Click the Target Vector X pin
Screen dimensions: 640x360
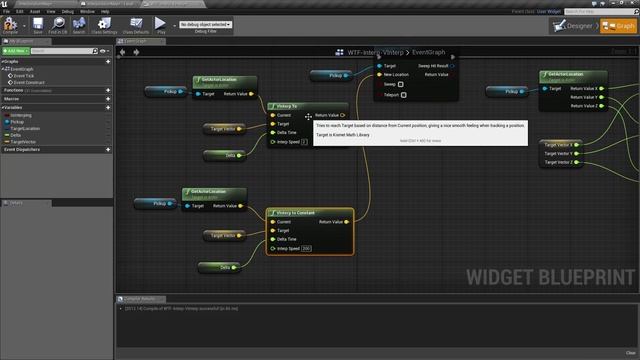click(x=576, y=145)
